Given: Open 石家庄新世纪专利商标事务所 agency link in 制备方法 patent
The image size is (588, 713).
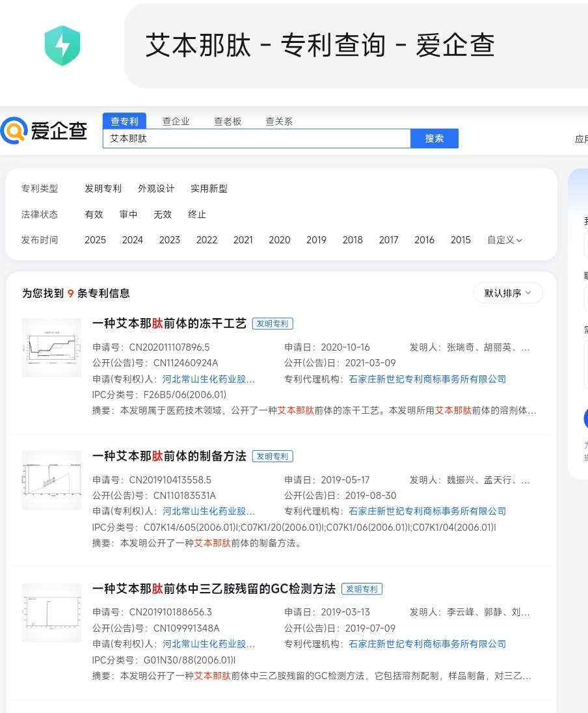Looking at the screenshot, I should [x=427, y=511].
